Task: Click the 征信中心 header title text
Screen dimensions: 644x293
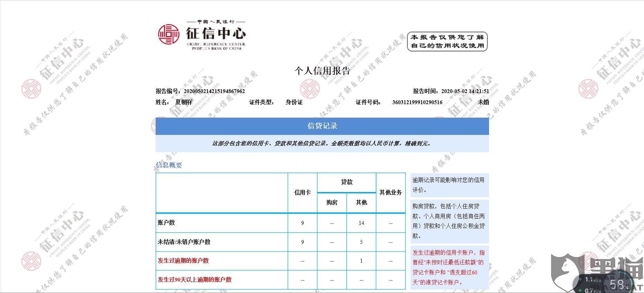Action: click(x=216, y=34)
